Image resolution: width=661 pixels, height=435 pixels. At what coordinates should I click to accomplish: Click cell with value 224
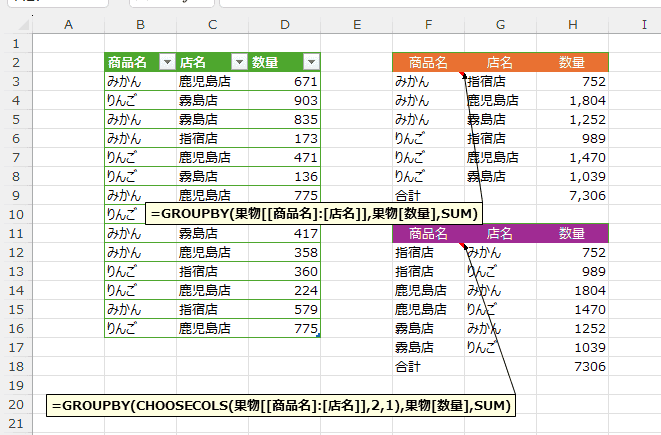tap(285, 290)
